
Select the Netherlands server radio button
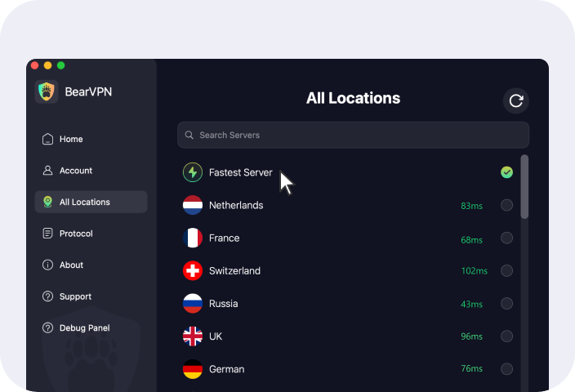(x=506, y=206)
